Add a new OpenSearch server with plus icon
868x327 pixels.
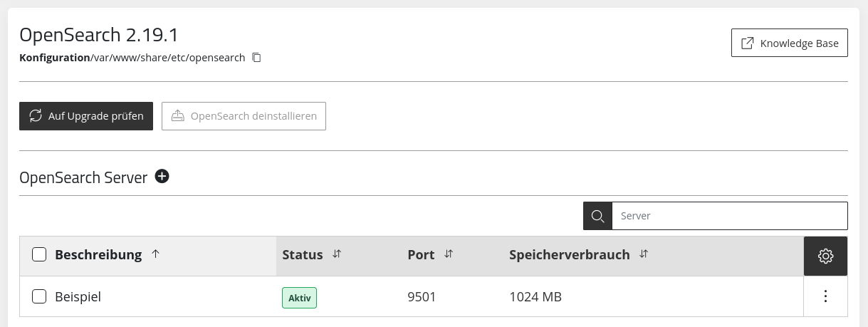(162, 176)
